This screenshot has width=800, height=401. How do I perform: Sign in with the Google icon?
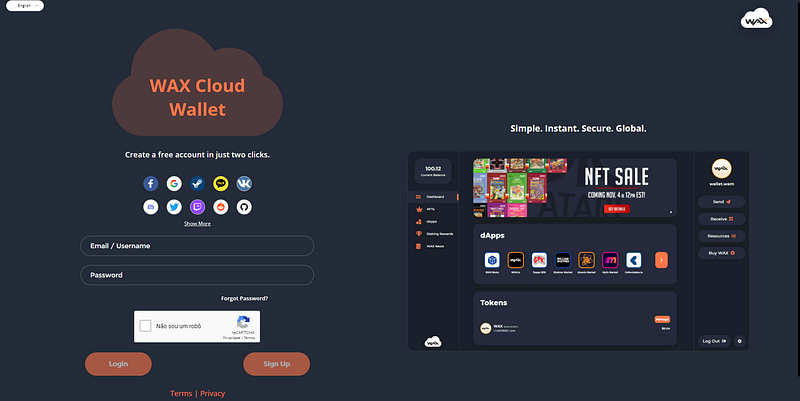(x=174, y=183)
